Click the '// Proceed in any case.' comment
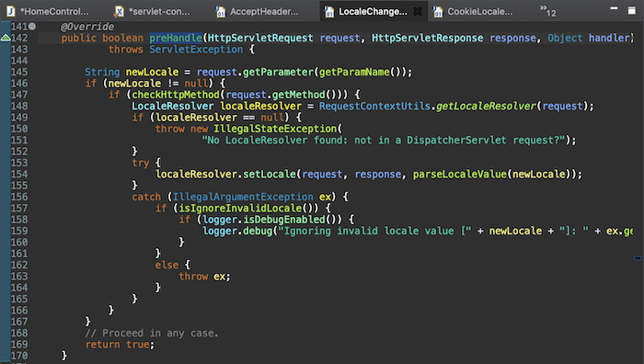The width and height of the screenshot is (644, 364). click(152, 333)
